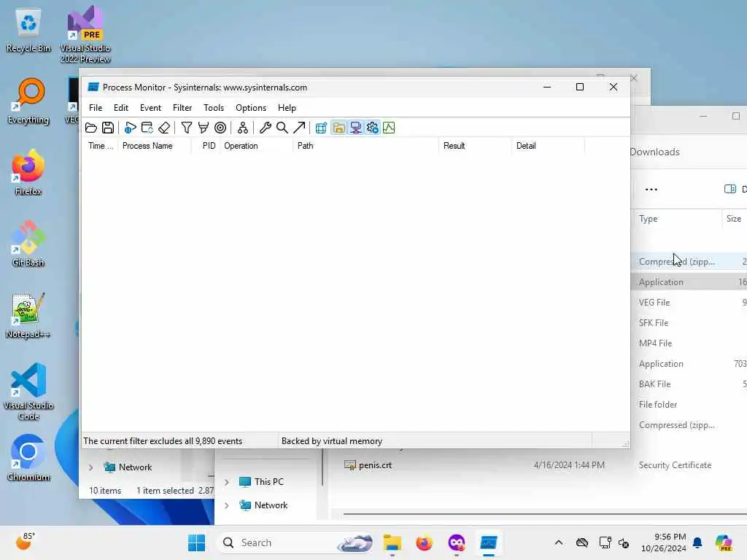747x560 pixels.
Task: Toggle the Details pane icon in Explorer
Action: [x=729, y=189]
